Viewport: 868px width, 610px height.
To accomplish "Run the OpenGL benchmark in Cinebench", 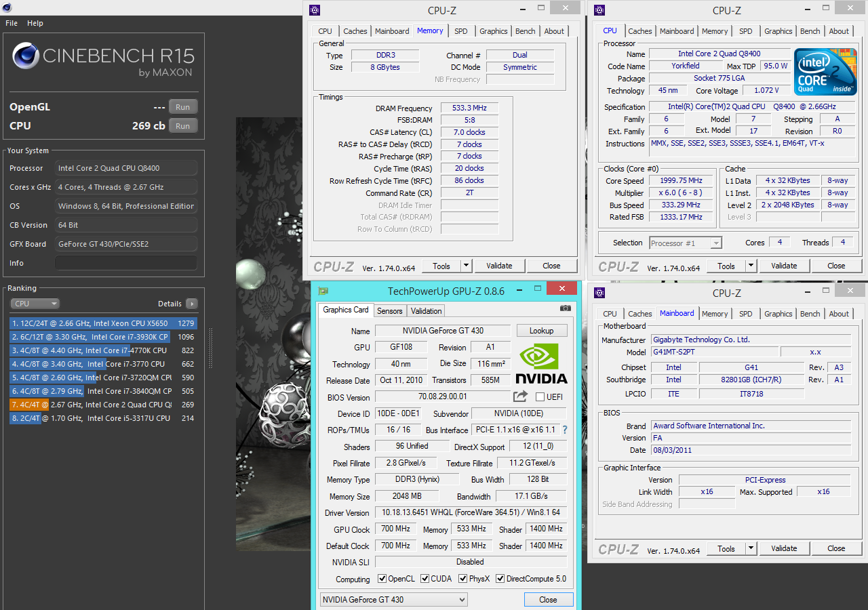I will [183, 107].
